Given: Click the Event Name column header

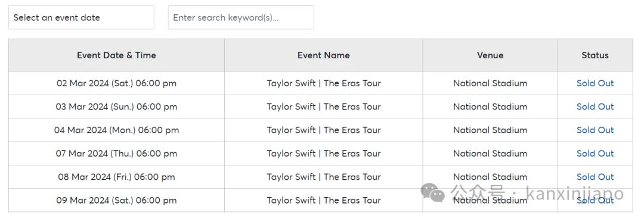Looking at the screenshot, I should pos(324,55).
